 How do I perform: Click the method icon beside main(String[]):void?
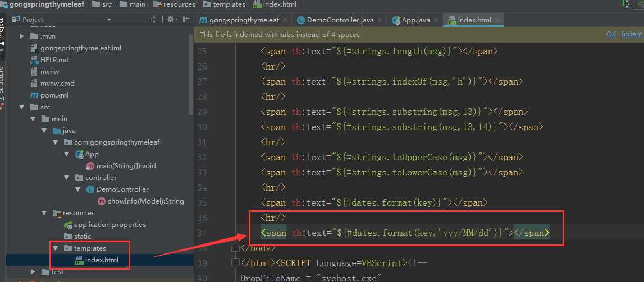click(x=90, y=166)
